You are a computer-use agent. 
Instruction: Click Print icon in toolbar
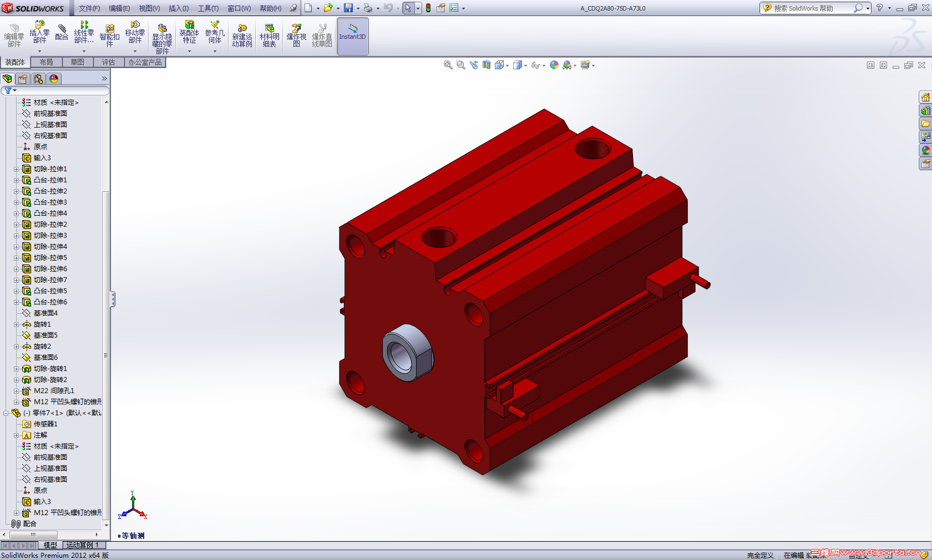point(368,8)
